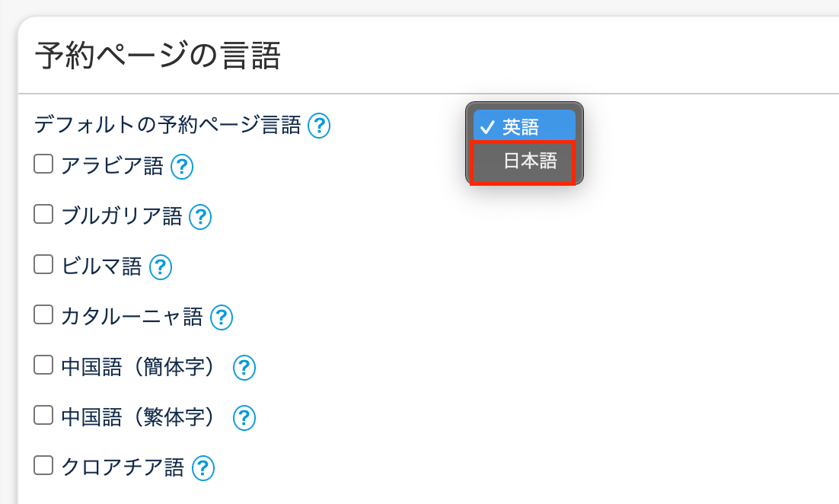This screenshot has height=504, width=839.
Task: Toggle the カタルーニャ語 checkbox
Action: (x=43, y=315)
